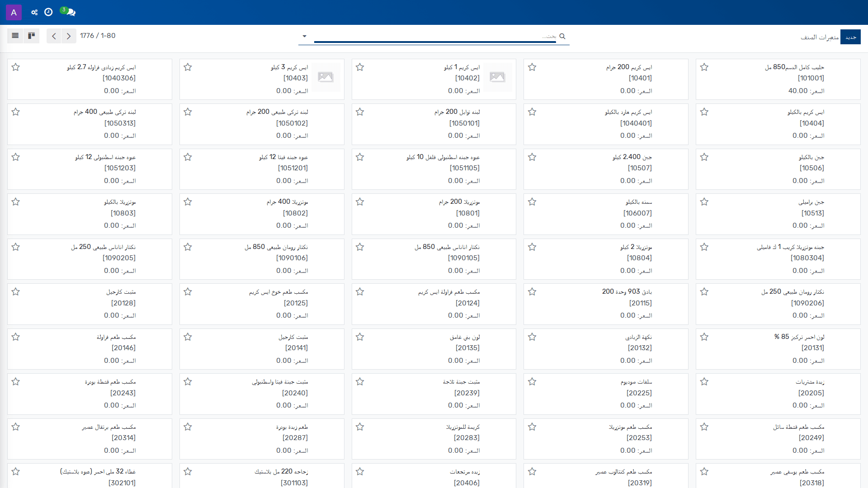Toggle favorite star for product [106007]
This screenshot has height=488, width=868.
click(532, 202)
